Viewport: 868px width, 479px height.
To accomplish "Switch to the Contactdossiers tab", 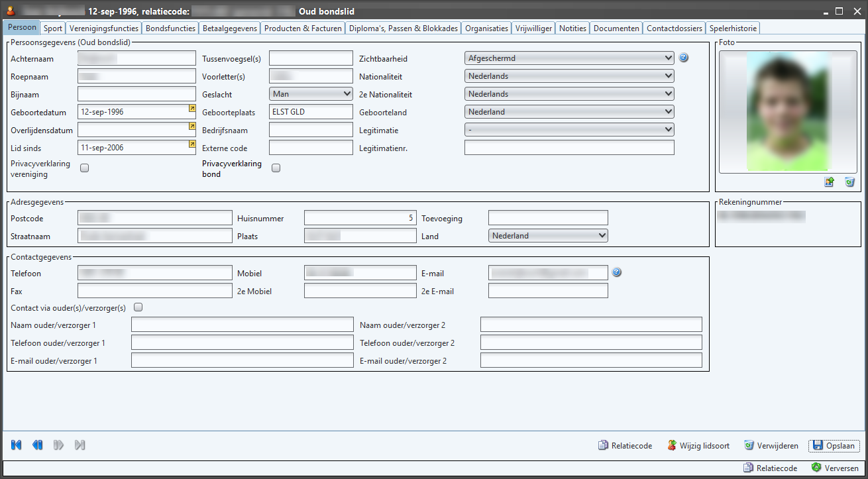I will coord(675,28).
